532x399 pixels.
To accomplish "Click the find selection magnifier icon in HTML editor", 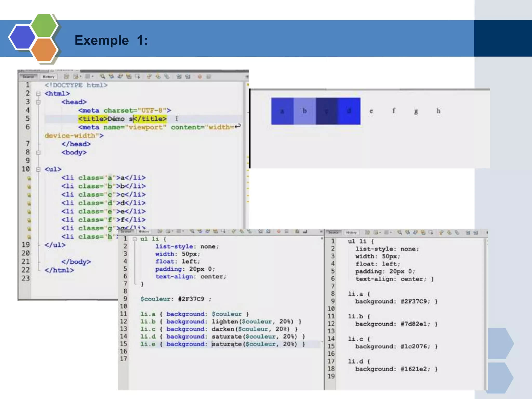I will pos(103,76).
